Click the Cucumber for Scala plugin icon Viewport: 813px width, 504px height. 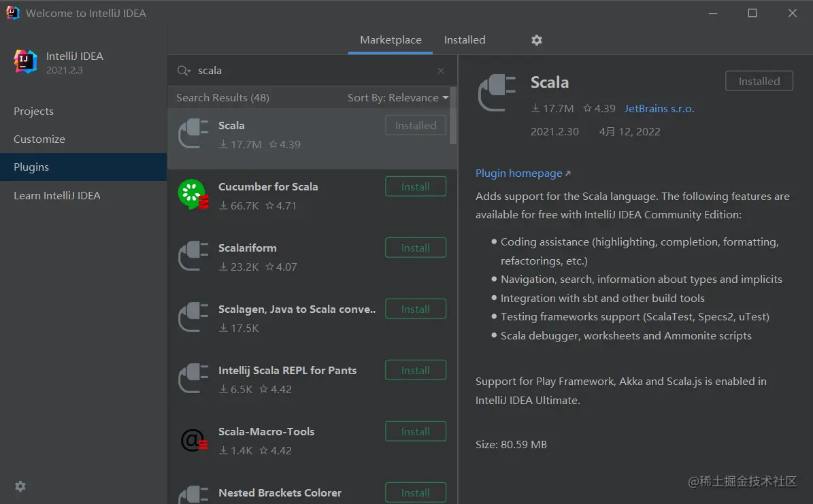[193, 195]
